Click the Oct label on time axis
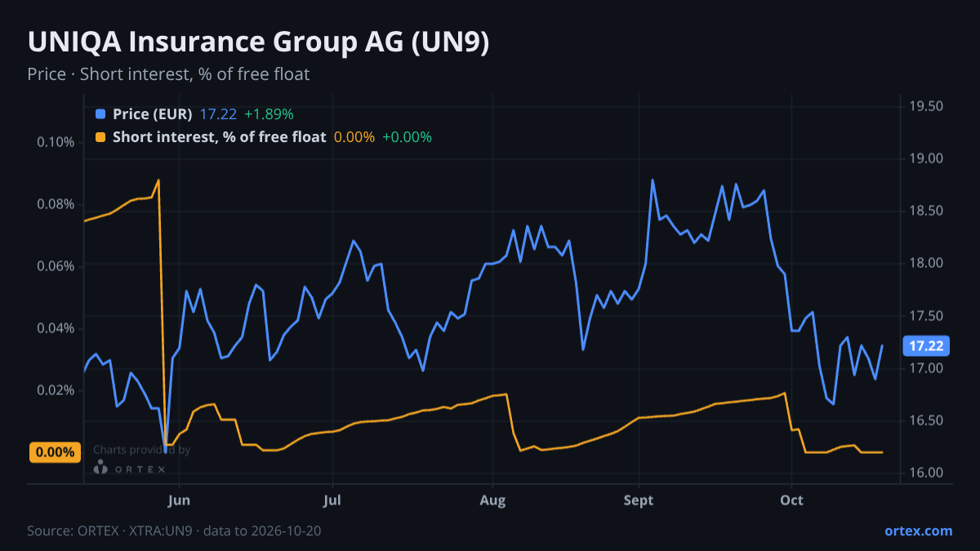Screen dimensions: 980x551 coord(791,500)
